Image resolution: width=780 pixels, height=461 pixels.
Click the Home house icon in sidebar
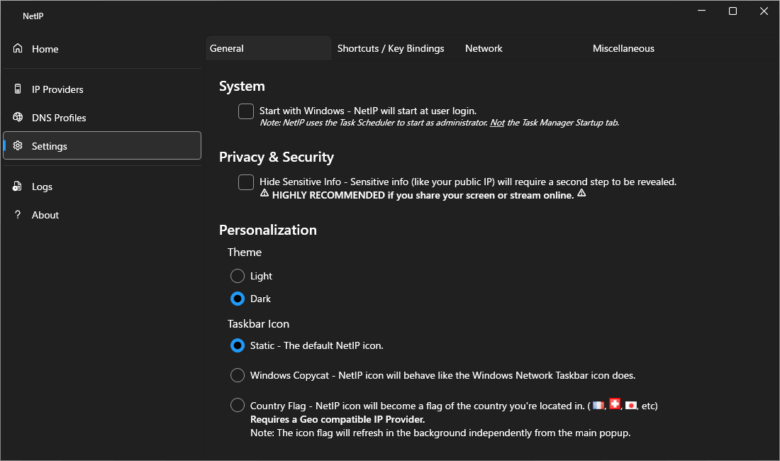pyautogui.click(x=18, y=48)
